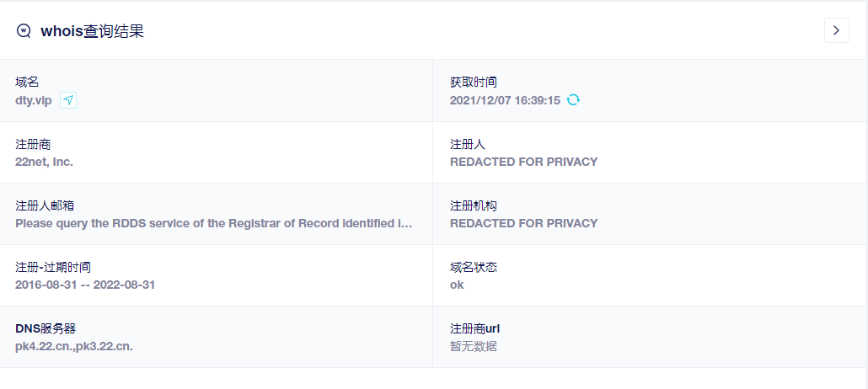The height and width of the screenshot is (389, 868).
Task: Click the registrar name 22net, Inc.
Action: (x=44, y=162)
